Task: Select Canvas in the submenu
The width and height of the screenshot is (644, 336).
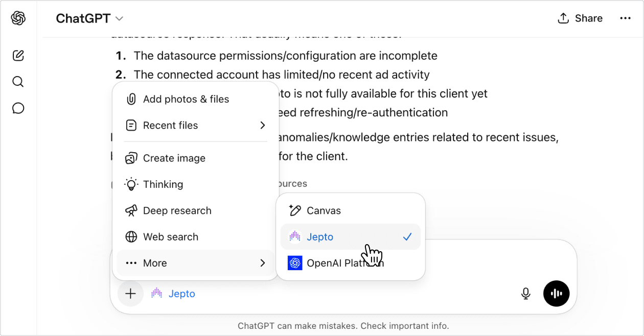Action: pyautogui.click(x=351, y=210)
